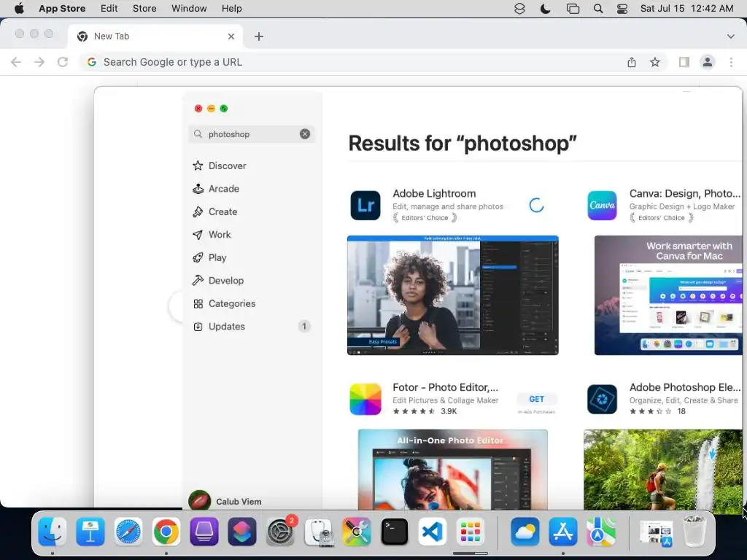The image size is (747, 560).
Task: Click Updates badge count 1
Action: [304, 326]
